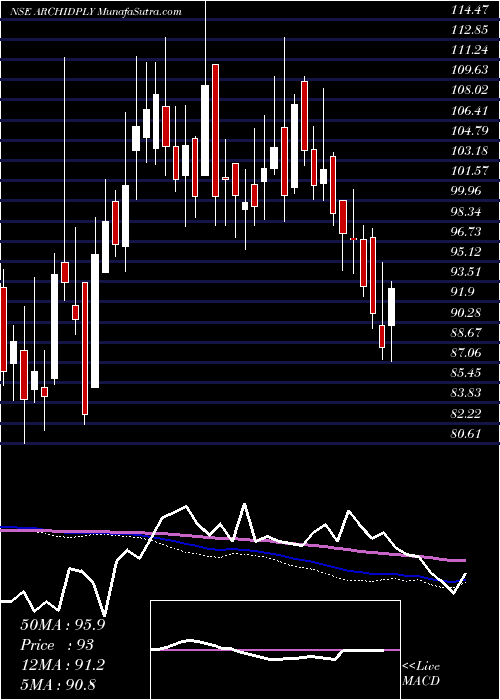Click the 96.73 price axis label

click(466, 232)
